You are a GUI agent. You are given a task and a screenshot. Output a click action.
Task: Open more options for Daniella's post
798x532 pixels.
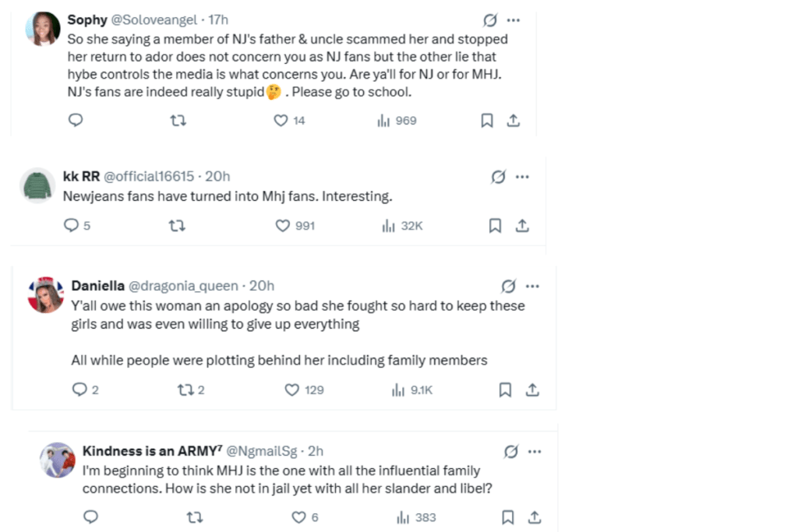pyautogui.click(x=532, y=286)
